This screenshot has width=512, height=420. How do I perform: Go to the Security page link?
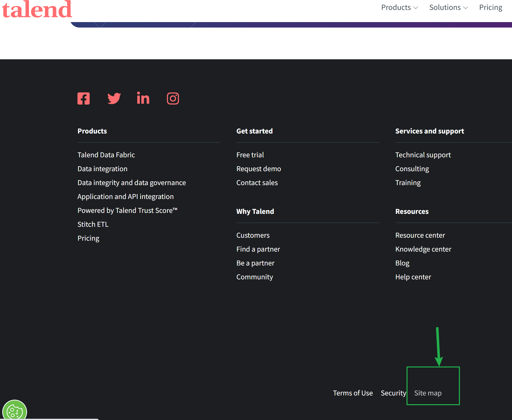tap(393, 393)
